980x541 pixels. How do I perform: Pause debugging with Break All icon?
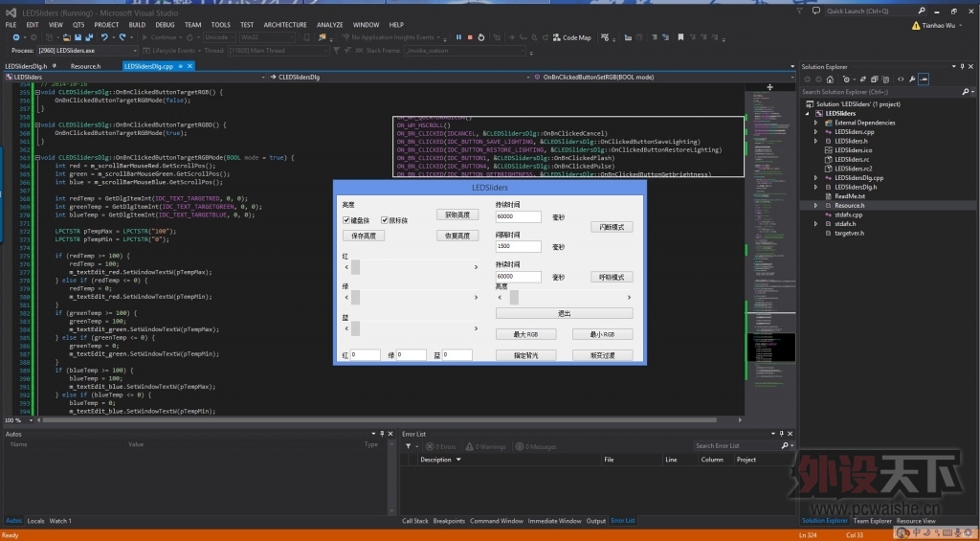coord(458,37)
